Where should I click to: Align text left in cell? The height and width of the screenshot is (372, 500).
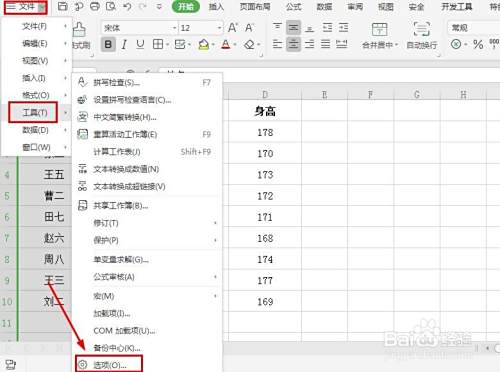277,44
